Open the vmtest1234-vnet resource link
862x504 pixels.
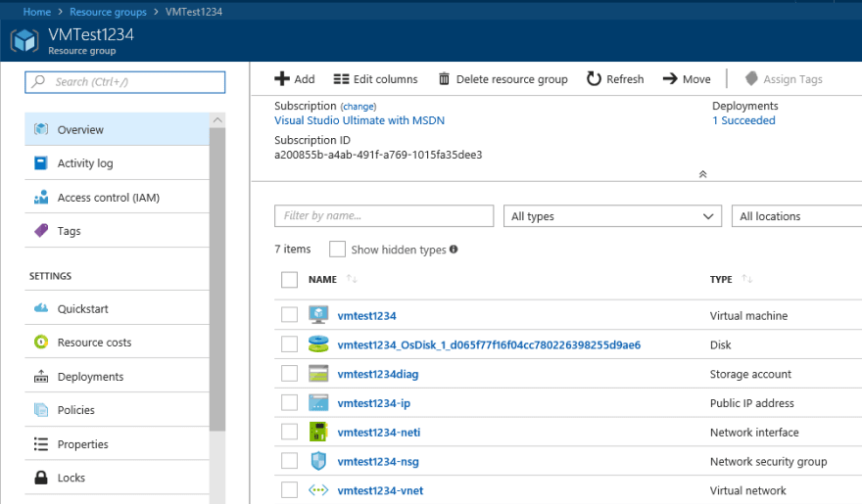pos(380,490)
